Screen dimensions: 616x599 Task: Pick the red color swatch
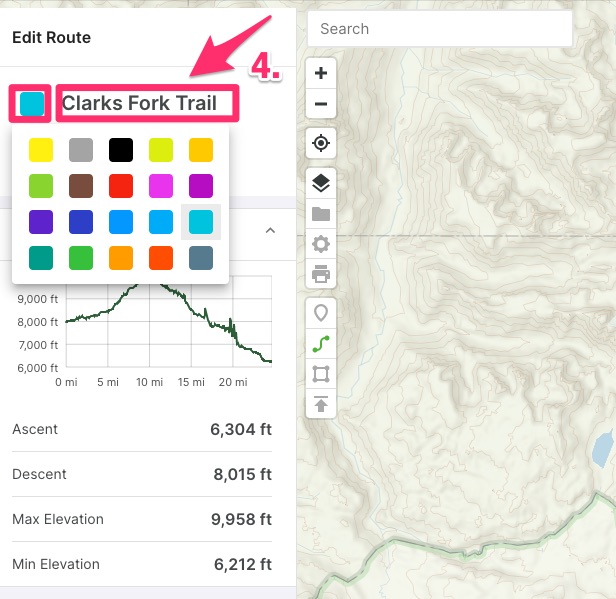[121, 186]
